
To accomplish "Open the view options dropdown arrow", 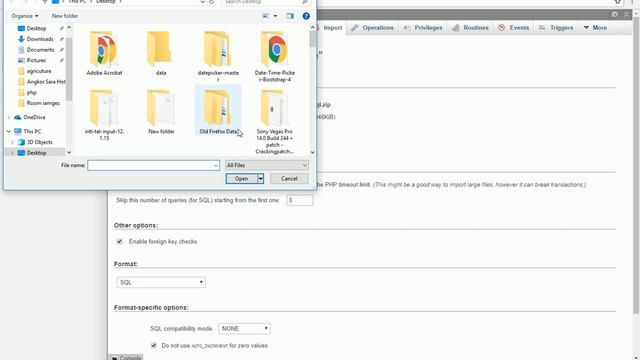I will point(275,16).
